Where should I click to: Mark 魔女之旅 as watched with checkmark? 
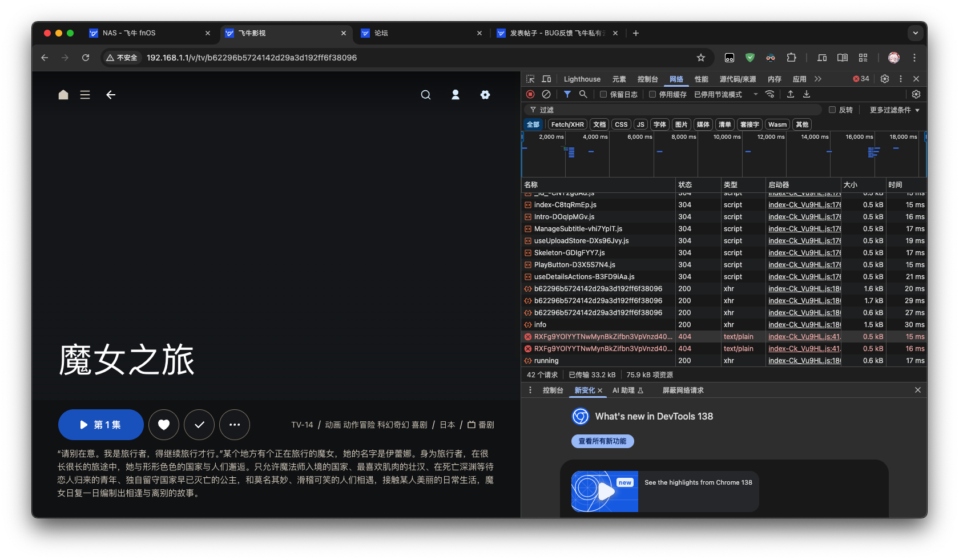tap(199, 425)
